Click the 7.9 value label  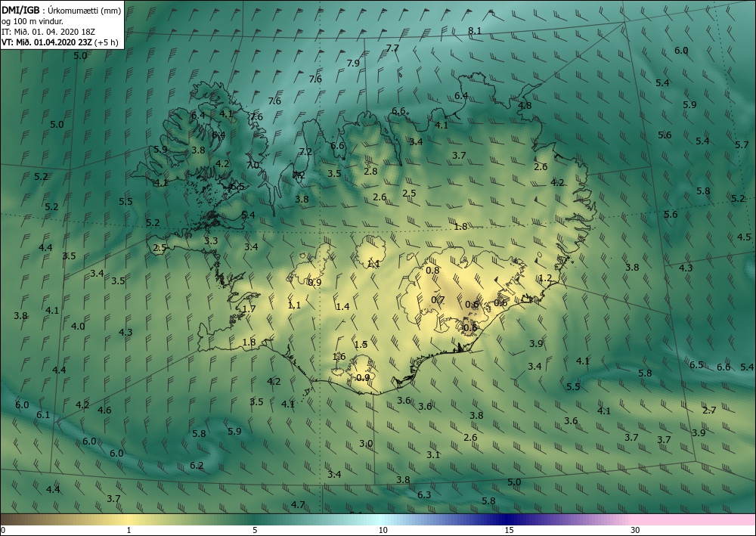click(x=353, y=64)
